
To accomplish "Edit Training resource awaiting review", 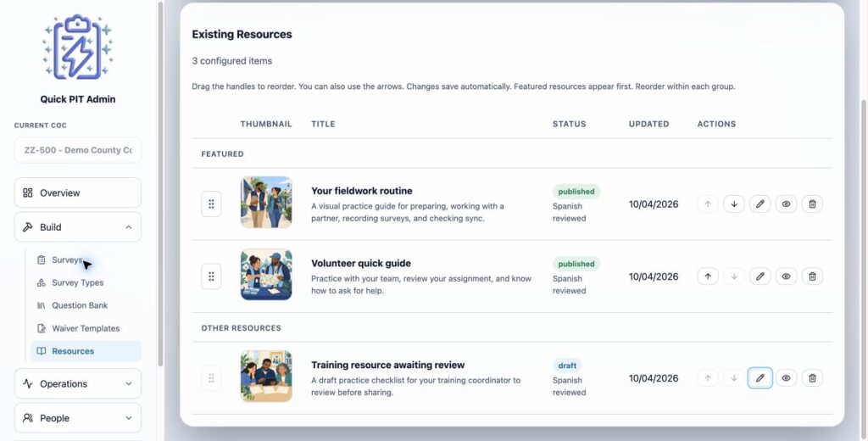I will coord(760,378).
